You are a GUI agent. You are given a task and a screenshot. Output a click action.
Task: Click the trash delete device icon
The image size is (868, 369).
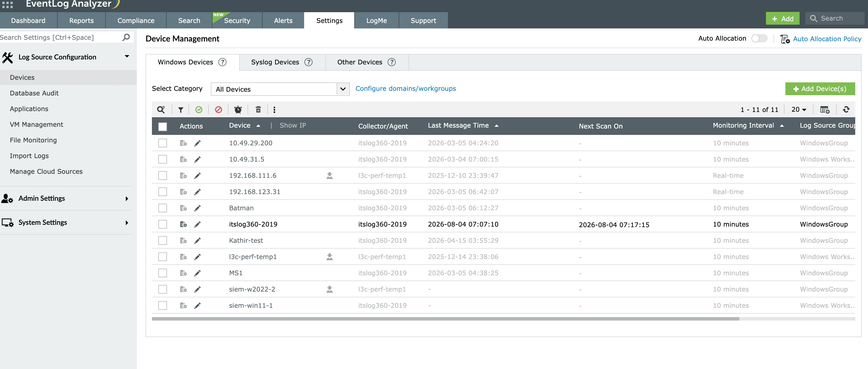coord(258,110)
